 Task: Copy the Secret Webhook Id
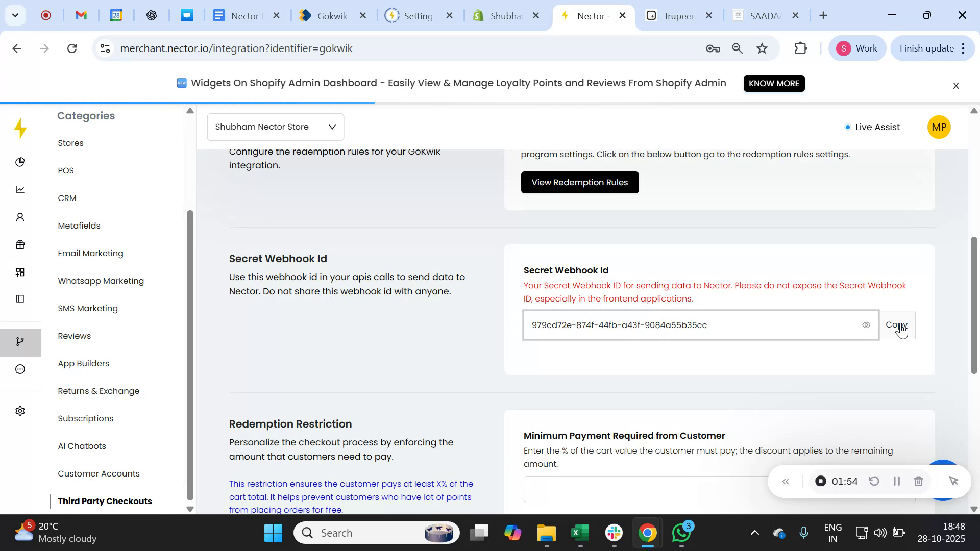click(897, 325)
